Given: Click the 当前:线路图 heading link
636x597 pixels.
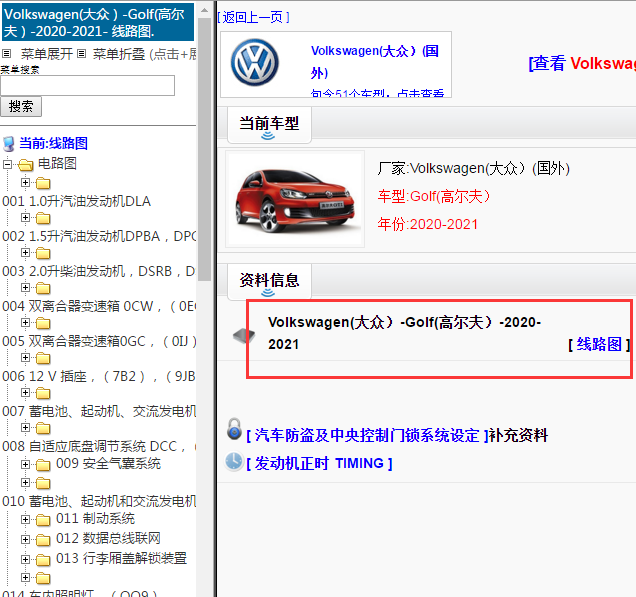Looking at the screenshot, I should [53, 143].
